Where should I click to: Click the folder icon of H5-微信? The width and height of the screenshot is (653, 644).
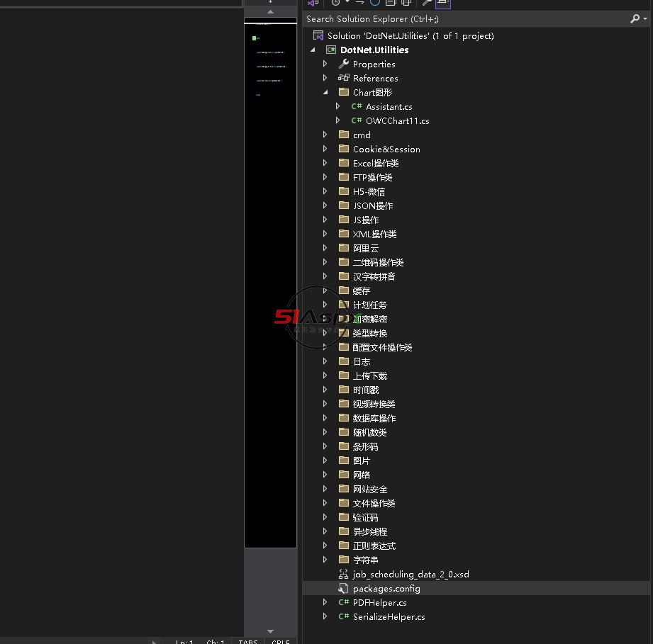(x=344, y=191)
